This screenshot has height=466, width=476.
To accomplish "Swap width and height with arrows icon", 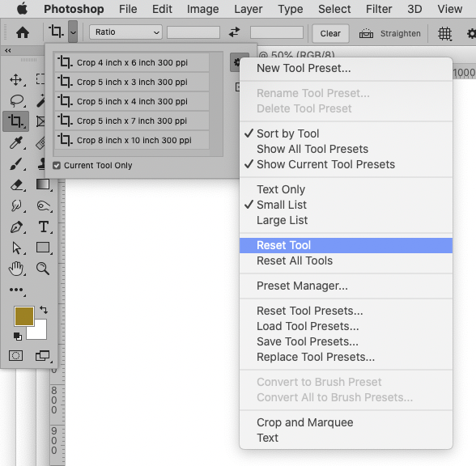I will pos(235,32).
